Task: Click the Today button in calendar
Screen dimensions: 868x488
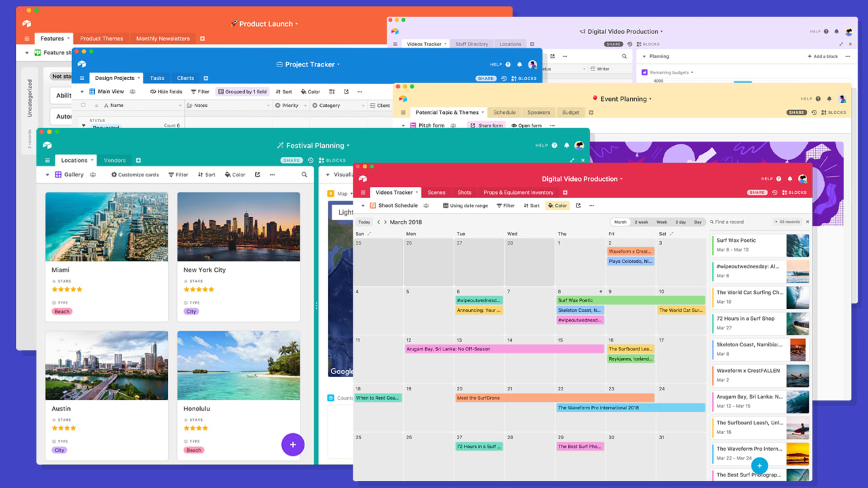Action: point(364,222)
